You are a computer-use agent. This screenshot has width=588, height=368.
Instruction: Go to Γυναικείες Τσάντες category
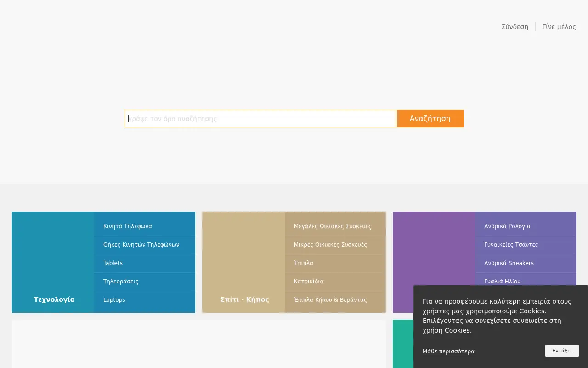pos(526,245)
